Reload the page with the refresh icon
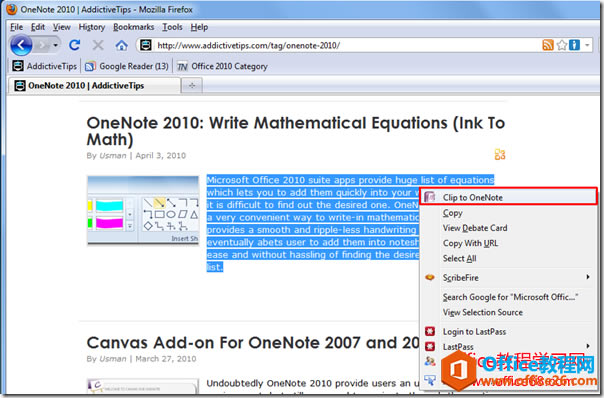 pyautogui.click(x=74, y=45)
